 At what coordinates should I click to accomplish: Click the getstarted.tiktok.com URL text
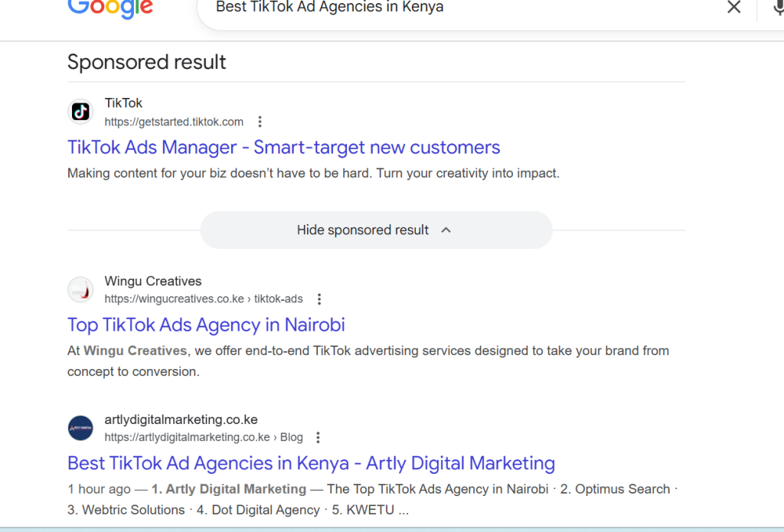point(174,122)
